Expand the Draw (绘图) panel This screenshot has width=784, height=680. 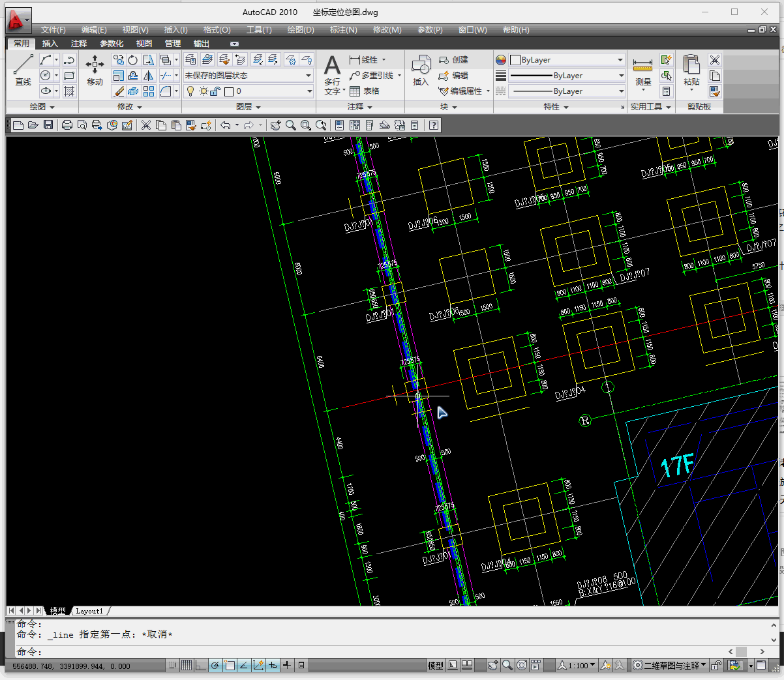click(42, 107)
